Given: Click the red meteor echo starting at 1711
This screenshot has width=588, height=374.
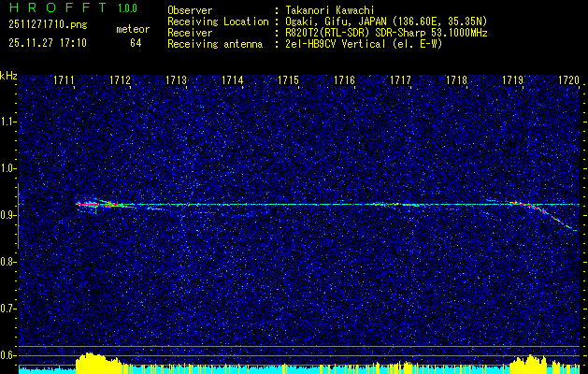Looking at the screenshot, I should click(99, 205).
